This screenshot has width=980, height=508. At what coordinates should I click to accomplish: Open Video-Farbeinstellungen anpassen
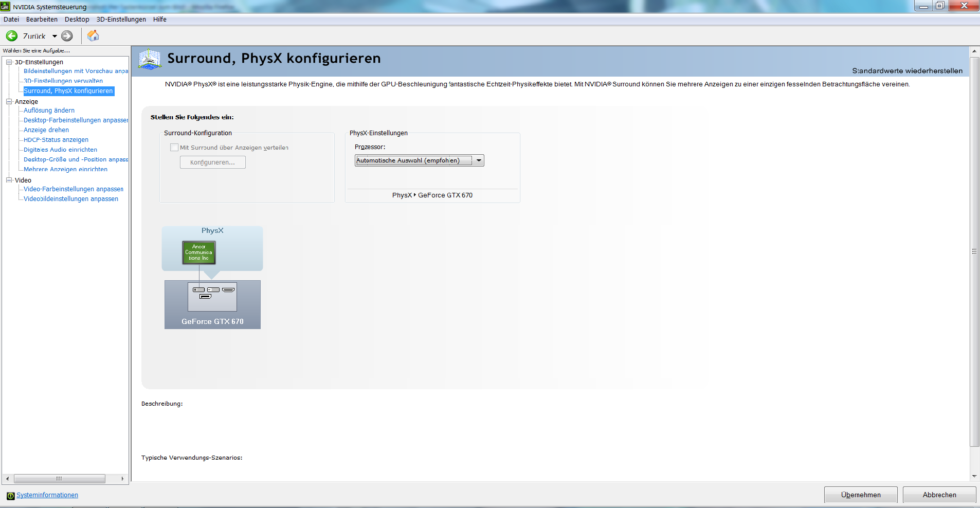(x=74, y=189)
